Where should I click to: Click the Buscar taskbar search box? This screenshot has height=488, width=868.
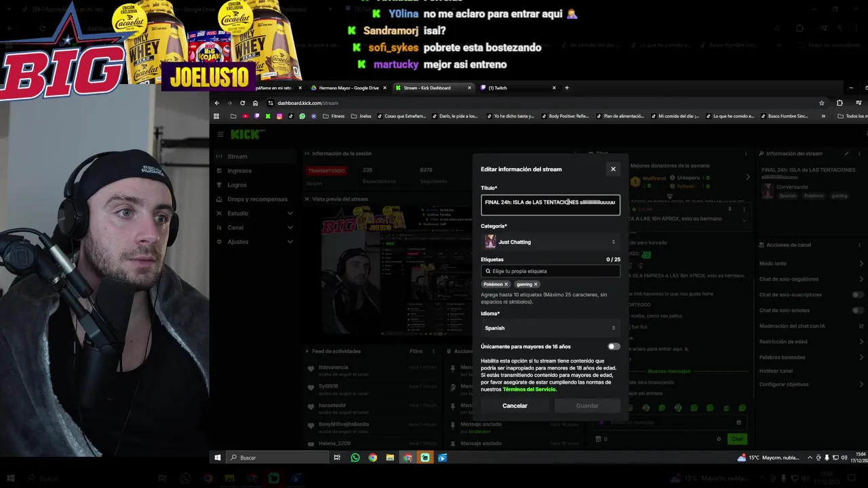276,457
